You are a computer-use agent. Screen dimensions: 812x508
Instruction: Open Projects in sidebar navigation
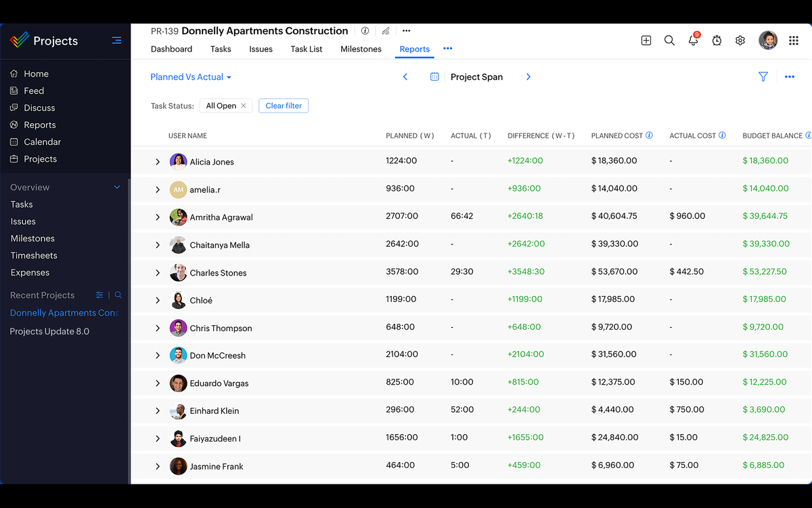(40, 158)
